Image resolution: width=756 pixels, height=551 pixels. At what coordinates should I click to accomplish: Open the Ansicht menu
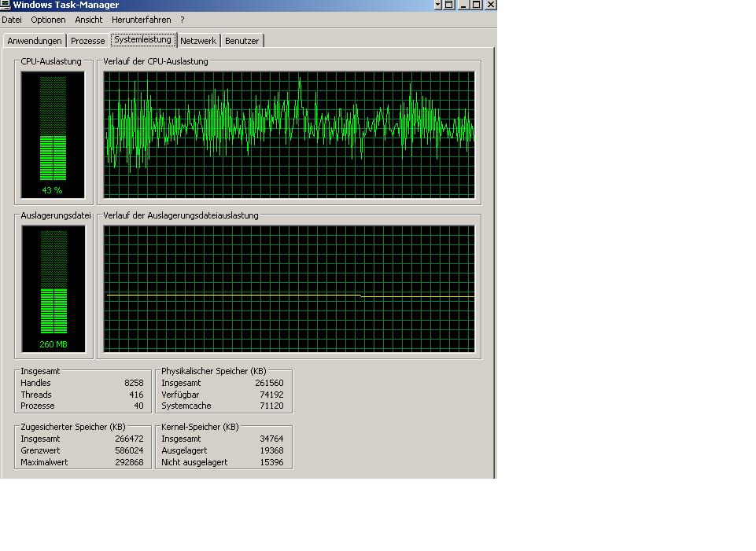(89, 20)
